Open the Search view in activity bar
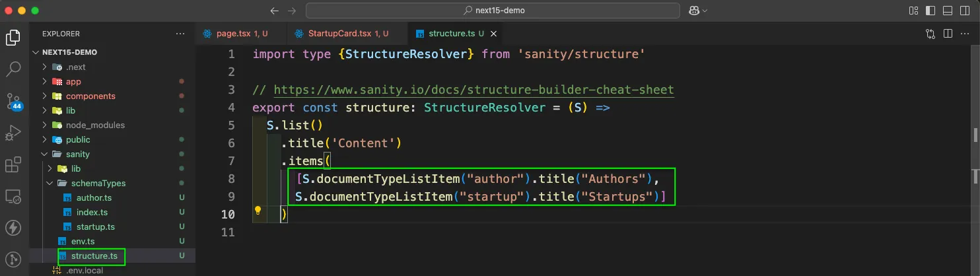Screen dimensions: 980x276 coord(13,69)
